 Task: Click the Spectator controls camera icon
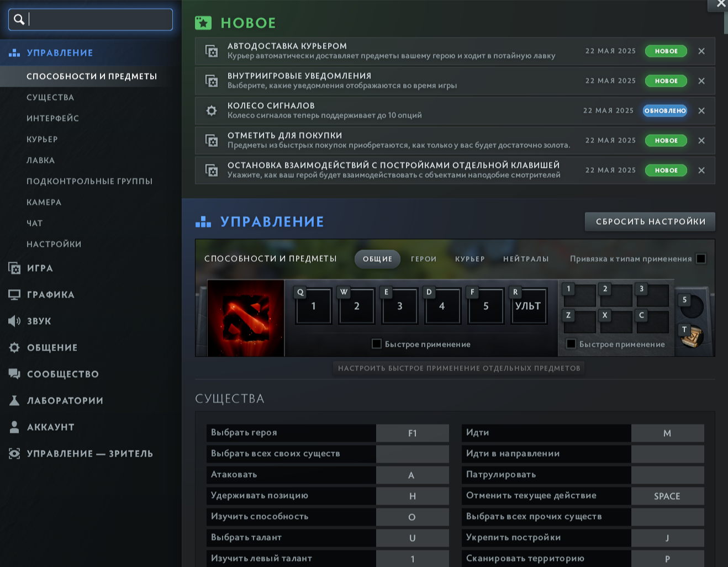[14, 454]
